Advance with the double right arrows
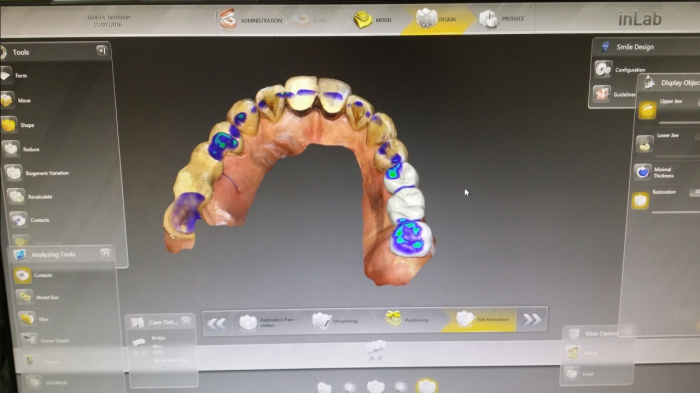Screen dimensions: 700x393 pyautogui.click(x=531, y=319)
